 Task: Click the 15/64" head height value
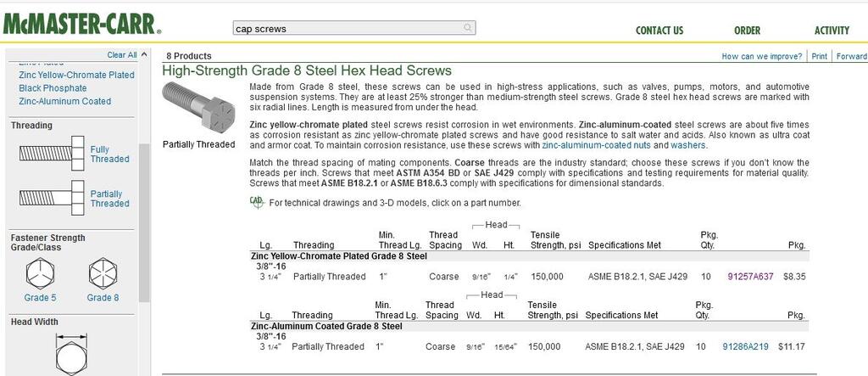coord(505,347)
